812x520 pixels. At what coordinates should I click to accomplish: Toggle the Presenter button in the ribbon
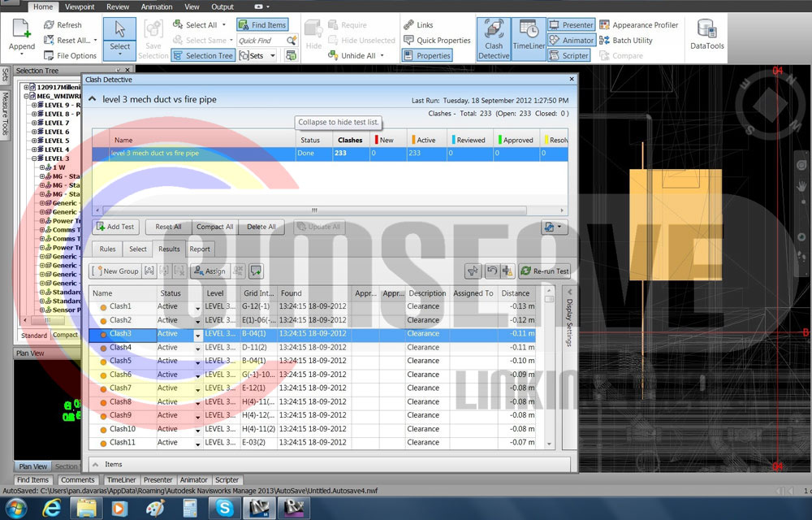point(571,25)
